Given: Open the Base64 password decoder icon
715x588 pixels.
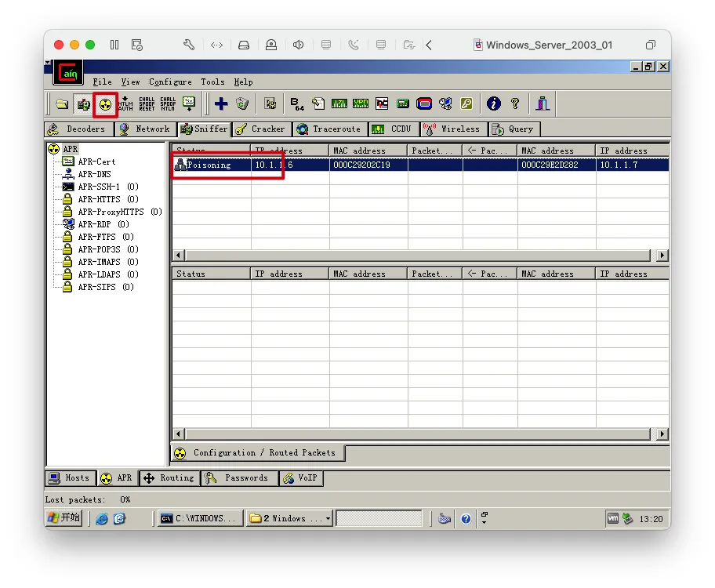Looking at the screenshot, I should (x=297, y=104).
